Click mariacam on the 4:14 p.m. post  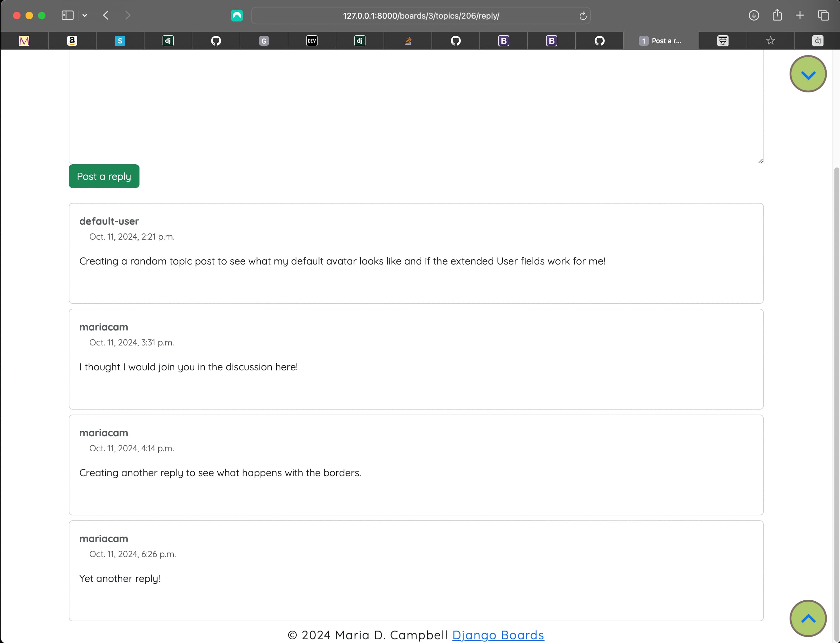tap(104, 433)
